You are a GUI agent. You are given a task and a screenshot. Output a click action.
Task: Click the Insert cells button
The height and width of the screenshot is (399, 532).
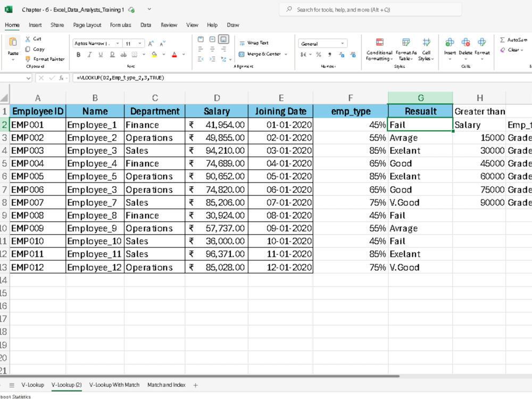tap(450, 48)
